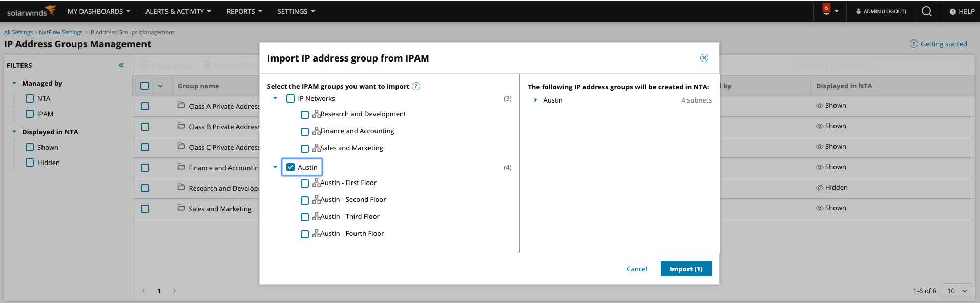Click the SolarWinds logo
This screenshot has width=980, height=303.
click(x=31, y=11)
